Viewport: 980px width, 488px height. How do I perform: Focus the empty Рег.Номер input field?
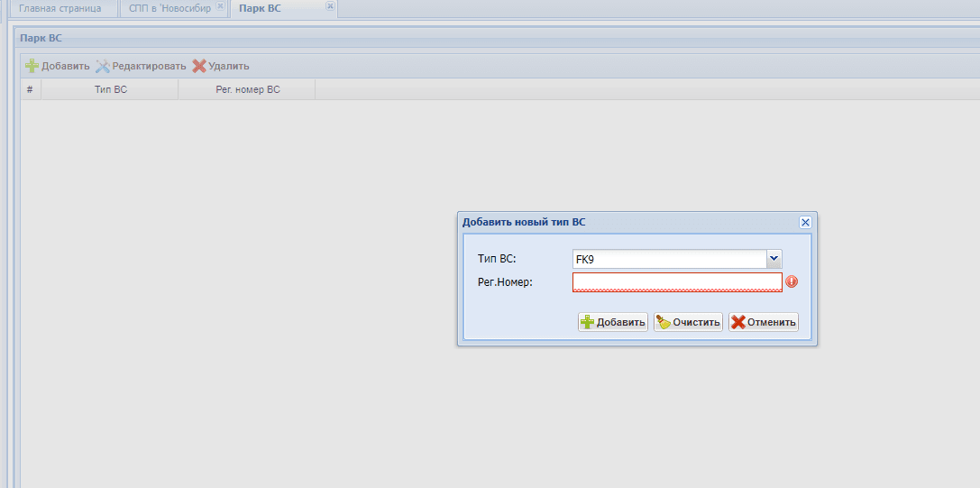pos(676,282)
